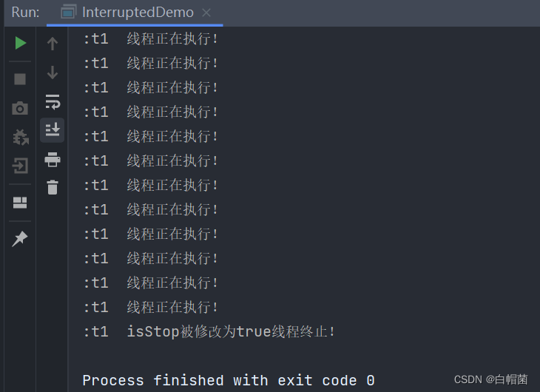
Task: Toggle soft-wrap for console output
Action: pos(53,102)
